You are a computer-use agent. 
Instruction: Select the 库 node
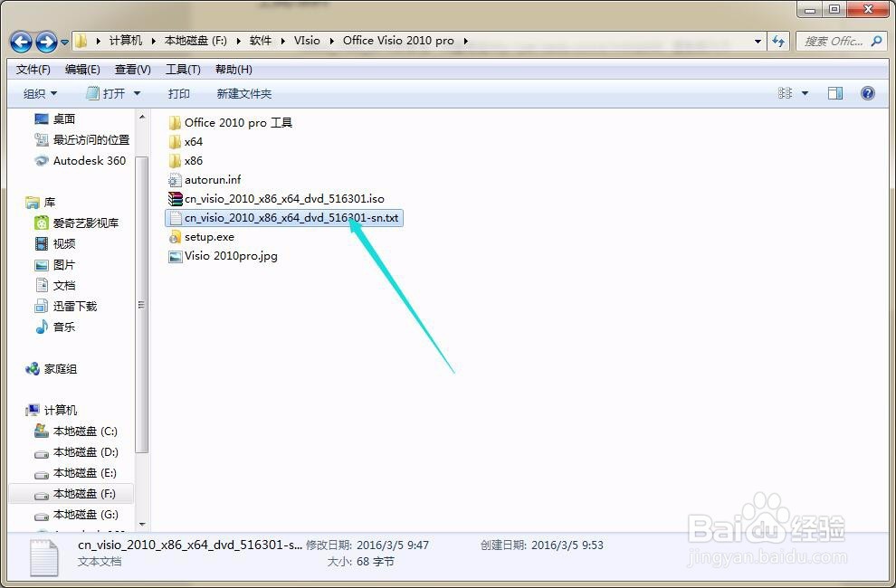pos(41,203)
